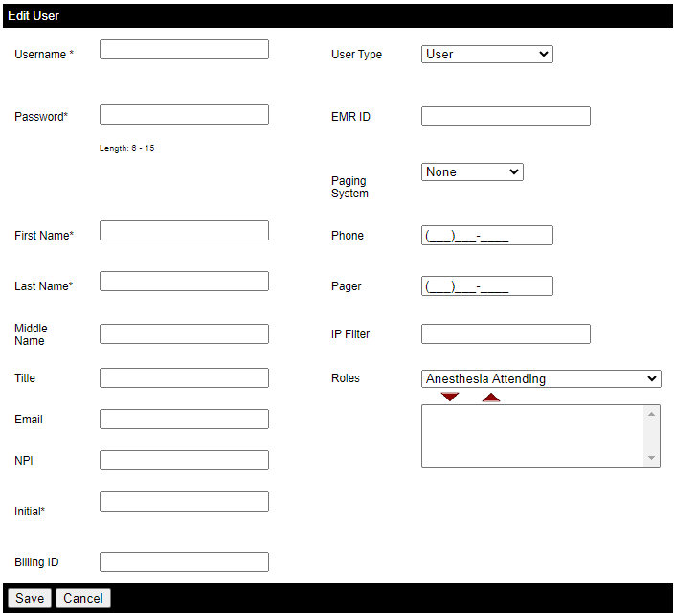Focus the Email input field
This screenshot has height=616, width=675.
[184, 420]
